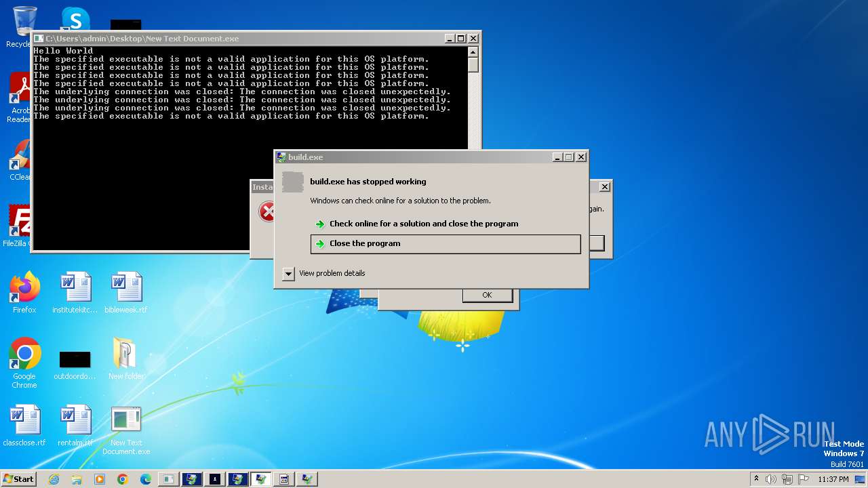
Task: Switch to black console taskbar button
Action: 214,479
